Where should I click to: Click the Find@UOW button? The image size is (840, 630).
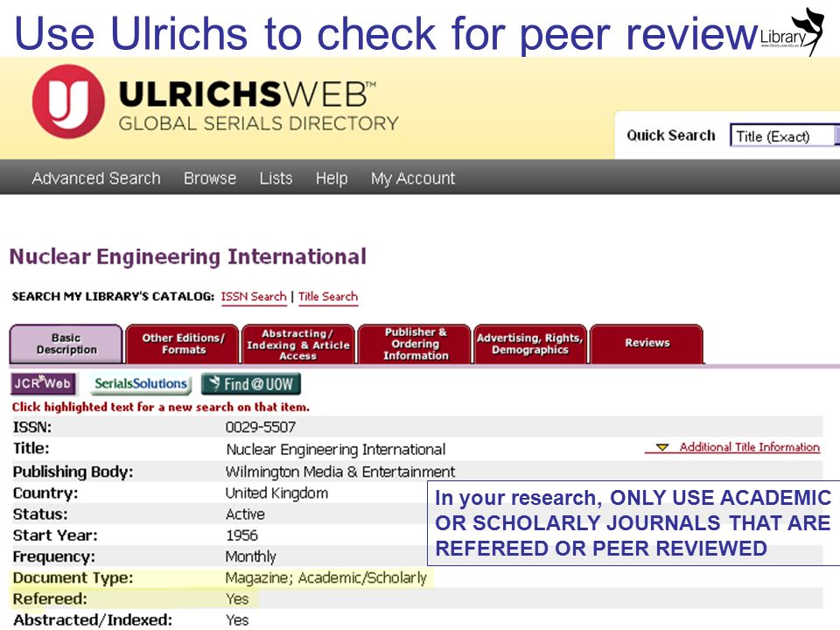pyautogui.click(x=251, y=384)
